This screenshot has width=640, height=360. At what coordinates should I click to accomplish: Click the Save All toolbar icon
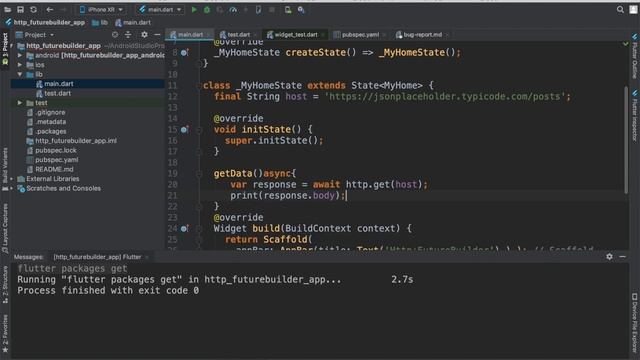click(20, 9)
